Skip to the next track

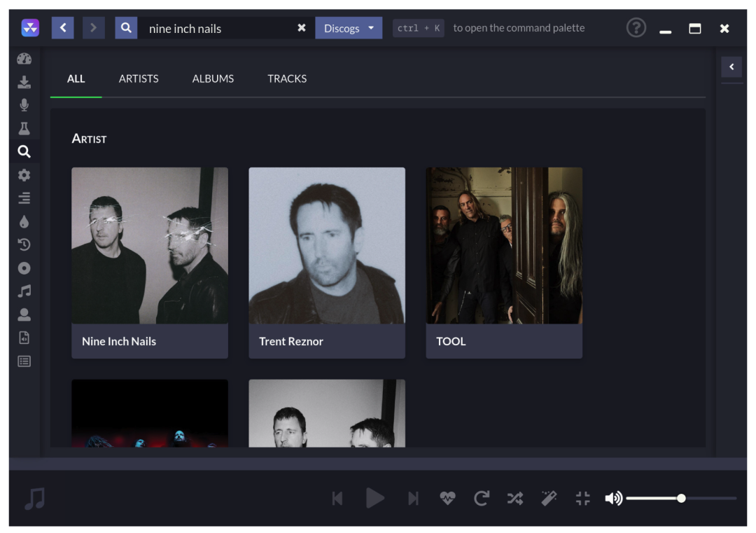[413, 498]
